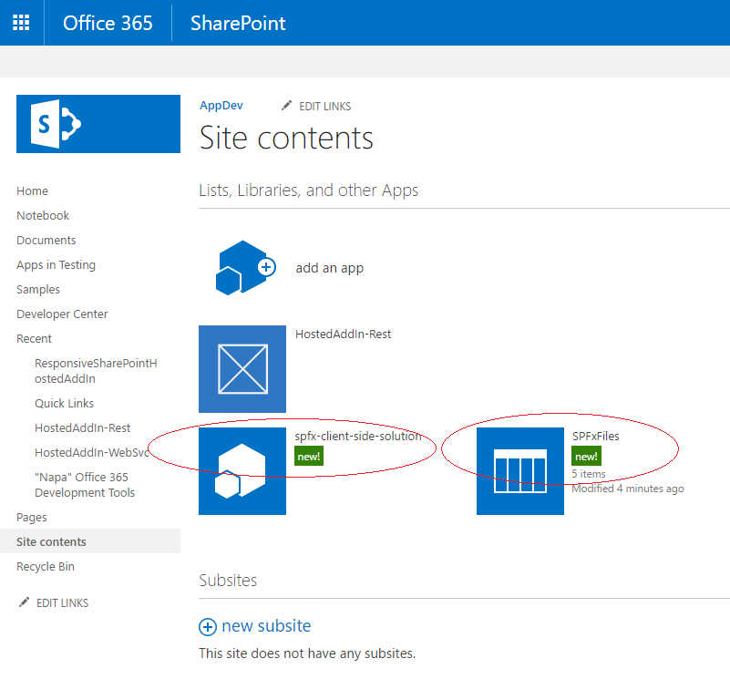This screenshot has width=730, height=700.
Task: Open 'Napa' Office 365 Development Tools
Action: 85,483
